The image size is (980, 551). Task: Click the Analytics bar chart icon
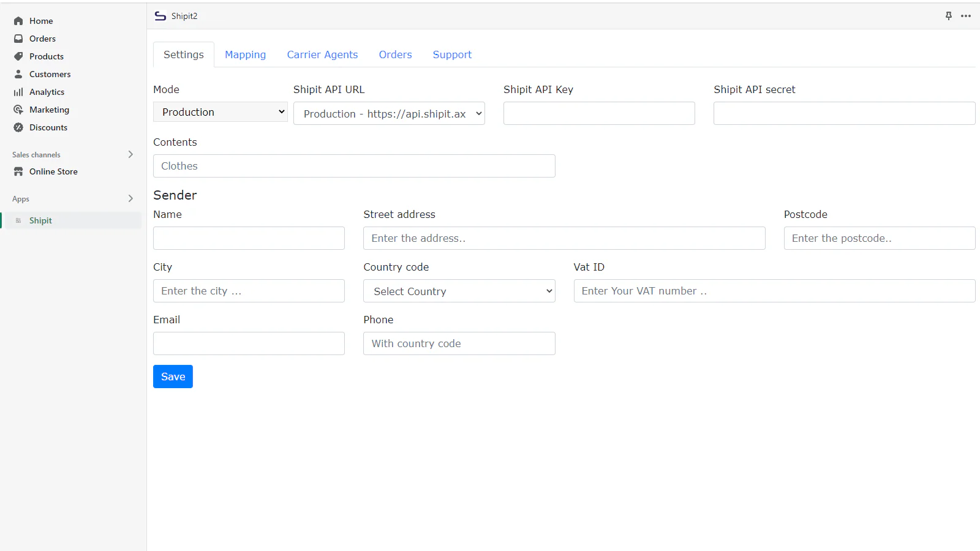coord(18,92)
